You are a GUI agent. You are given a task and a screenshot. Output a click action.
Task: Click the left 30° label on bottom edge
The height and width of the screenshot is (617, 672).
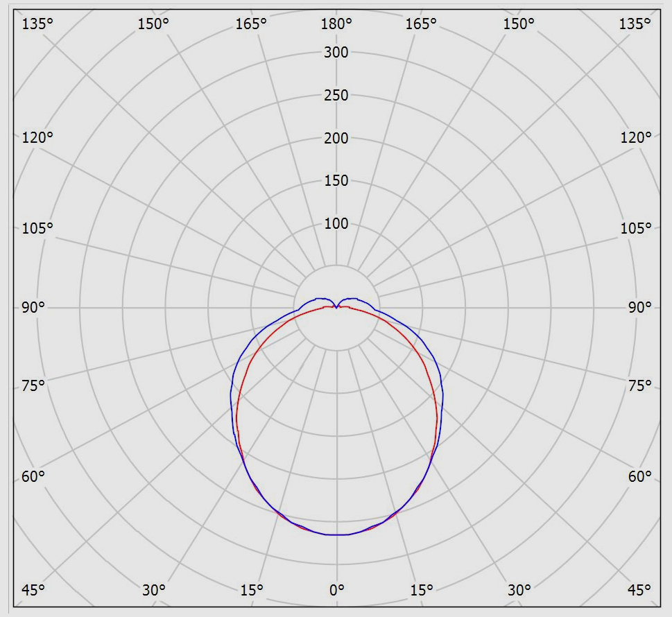point(154,590)
